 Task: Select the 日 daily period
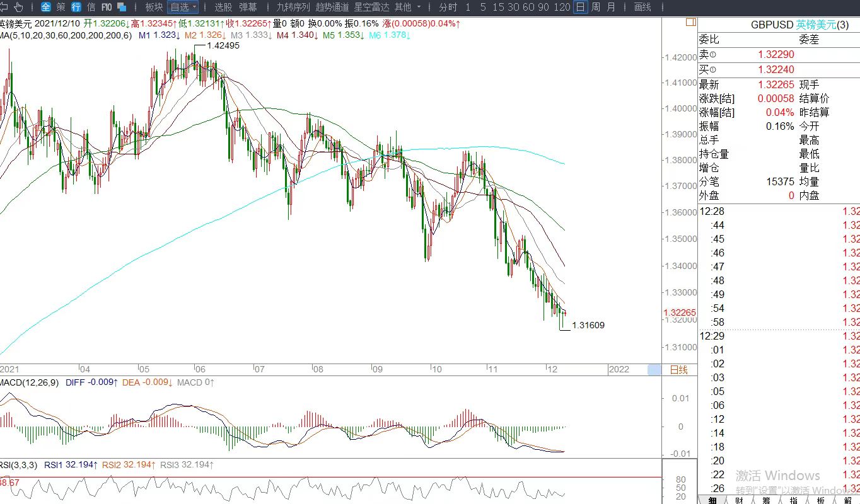[580, 7]
